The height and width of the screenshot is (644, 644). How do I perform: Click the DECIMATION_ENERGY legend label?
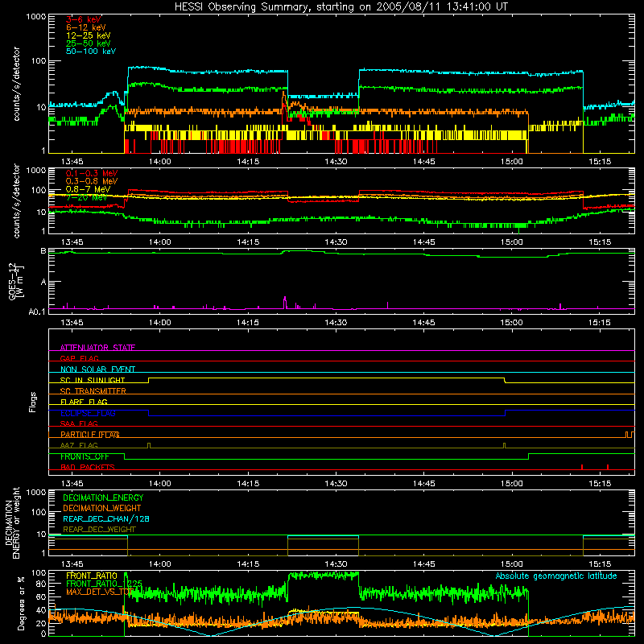point(103,497)
